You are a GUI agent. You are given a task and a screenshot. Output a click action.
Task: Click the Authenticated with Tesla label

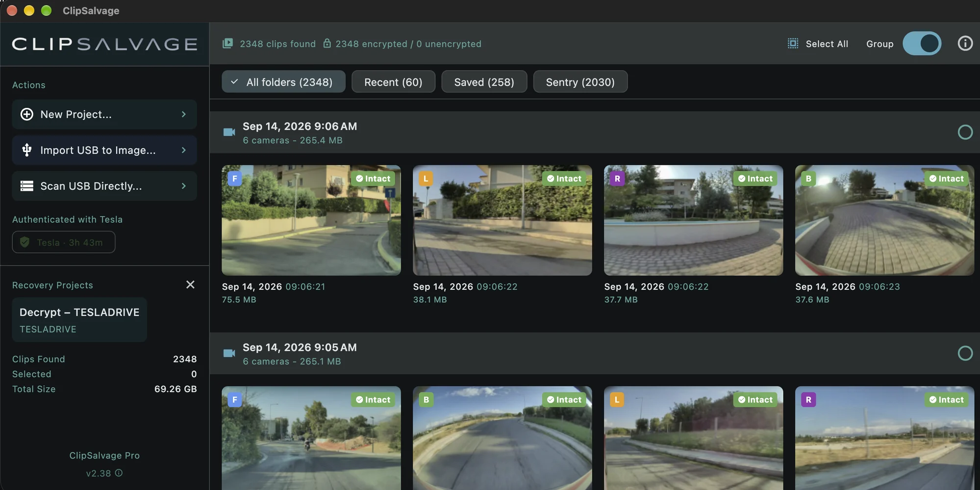pyautogui.click(x=68, y=219)
